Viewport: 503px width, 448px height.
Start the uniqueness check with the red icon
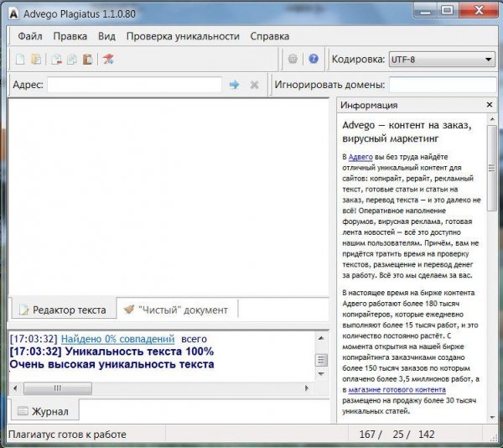[108, 59]
